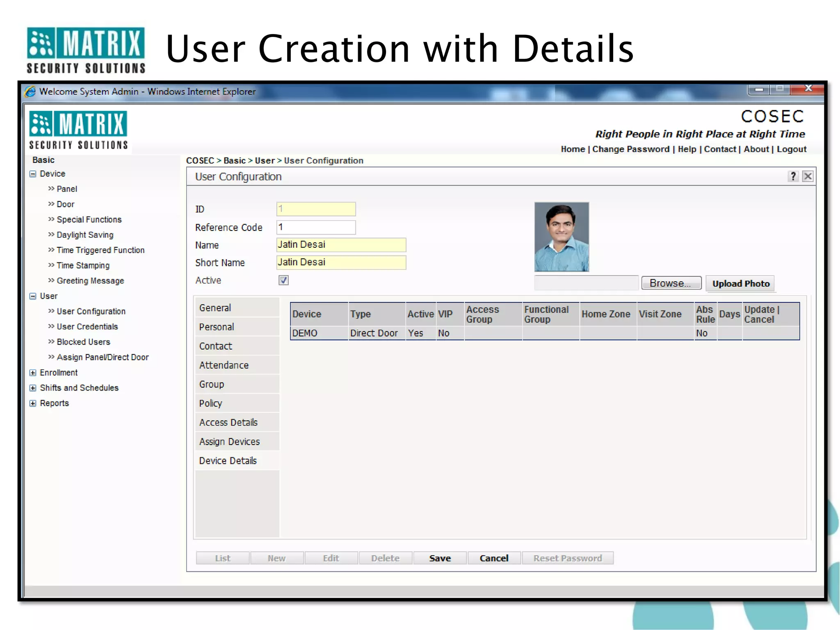Open Time Triggered Function item
The image size is (840, 630).
[x=100, y=250]
